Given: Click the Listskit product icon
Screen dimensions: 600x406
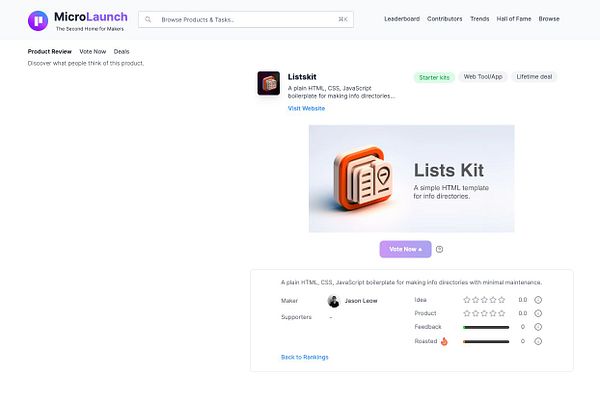Looking at the screenshot, I should (269, 83).
